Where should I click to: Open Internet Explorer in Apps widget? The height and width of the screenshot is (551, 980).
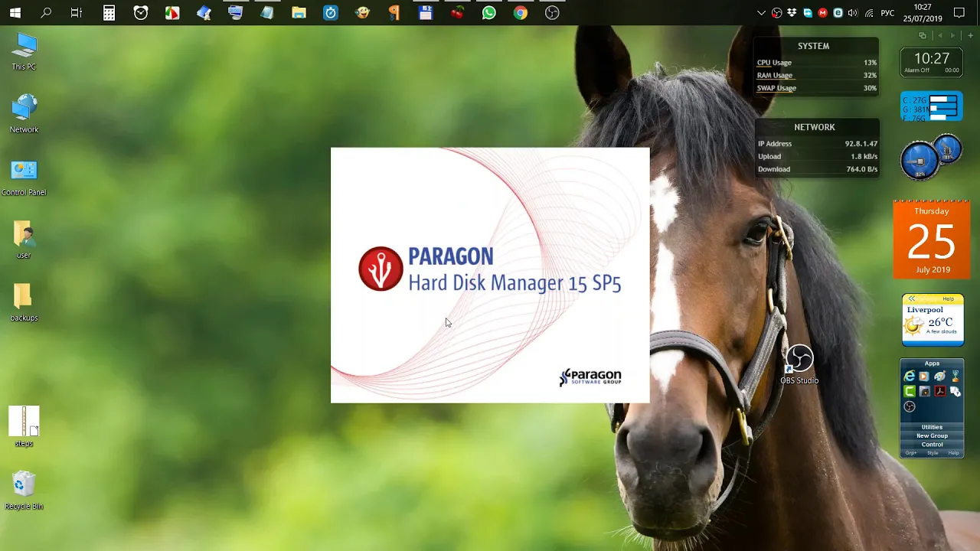[x=910, y=376]
